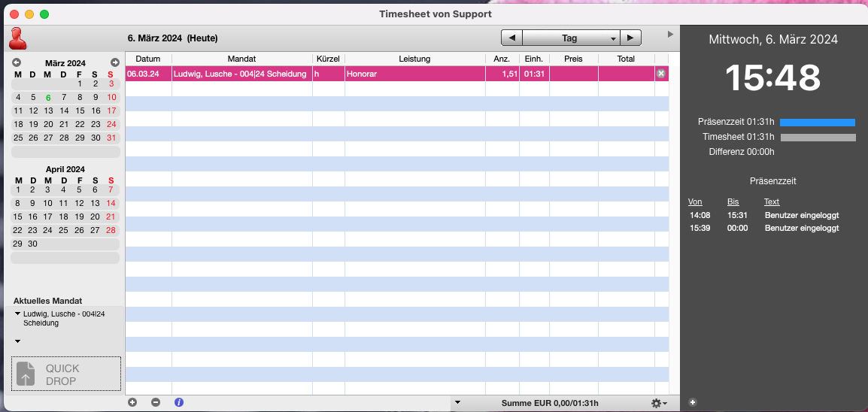Select the presence entry starting at 15:39
This screenshot has width=868, height=412.
coord(764,228)
